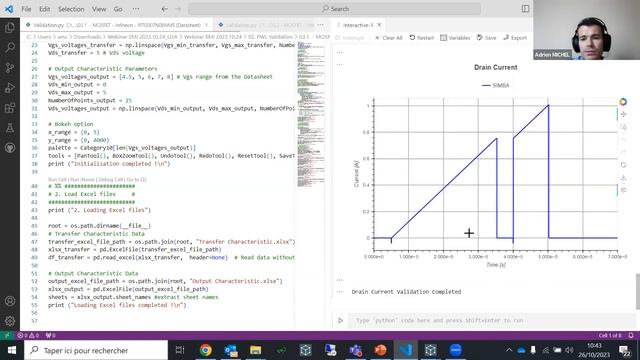
Task: Open Outlook from the taskbar
Action: 231,350
